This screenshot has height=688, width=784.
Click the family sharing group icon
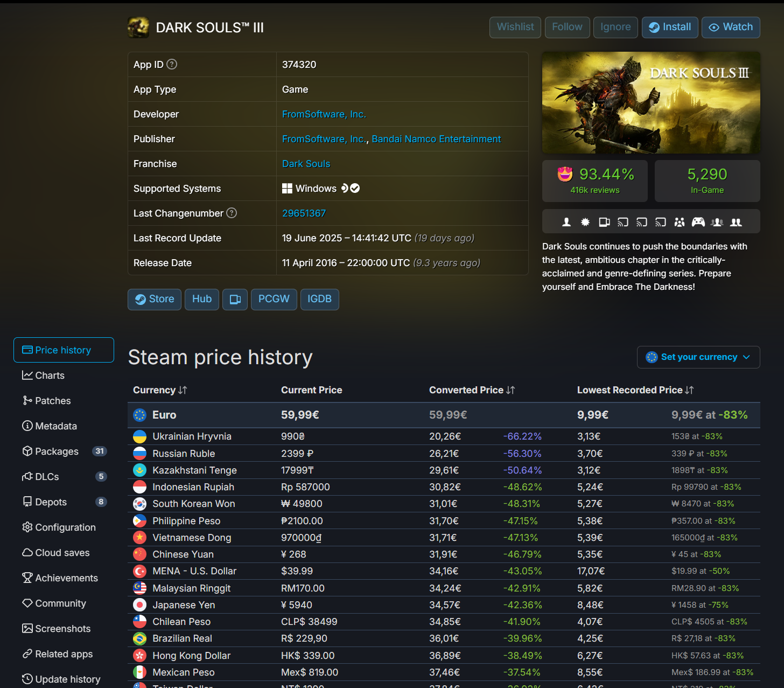pos(680,222)
